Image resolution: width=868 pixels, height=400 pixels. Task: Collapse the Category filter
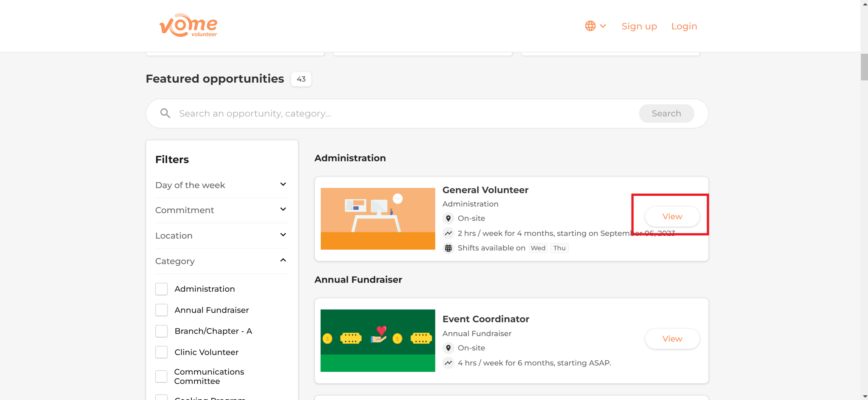[222, 261]
